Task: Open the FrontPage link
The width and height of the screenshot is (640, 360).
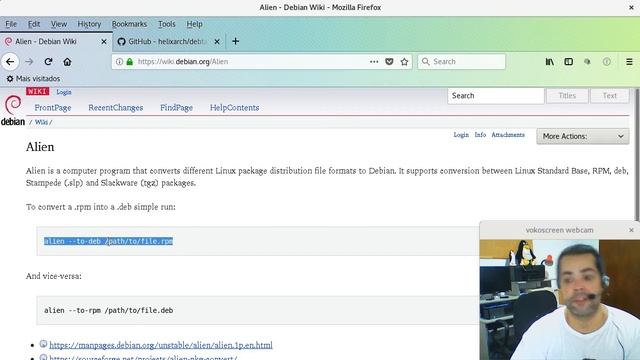Action: point(53,108)
